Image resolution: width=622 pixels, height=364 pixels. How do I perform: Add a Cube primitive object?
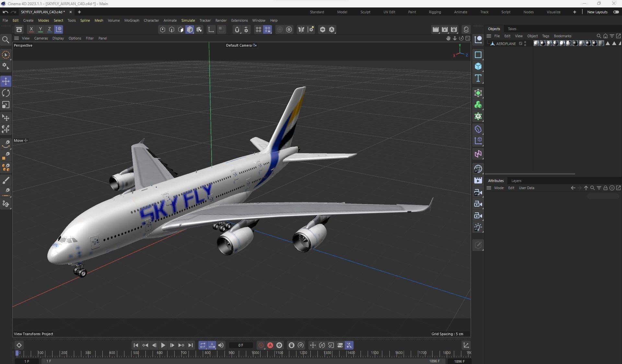tap(478, 66)
